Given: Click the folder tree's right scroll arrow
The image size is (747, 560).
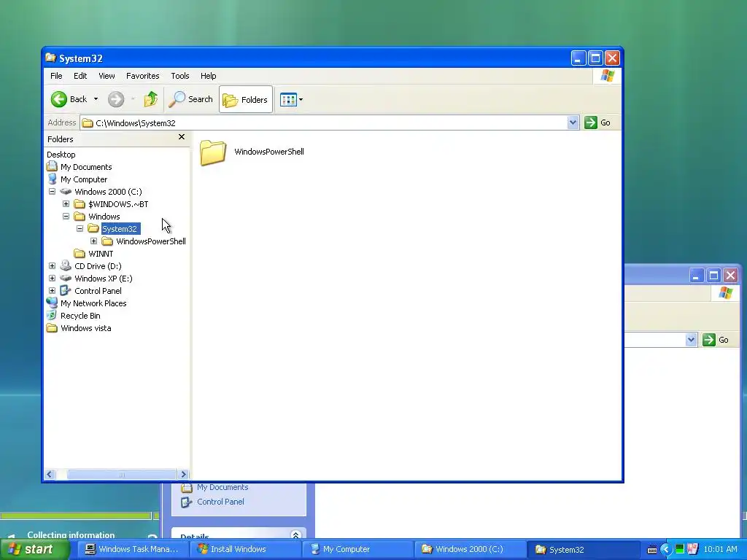Looking at the screenshot, I should (183, 474).
